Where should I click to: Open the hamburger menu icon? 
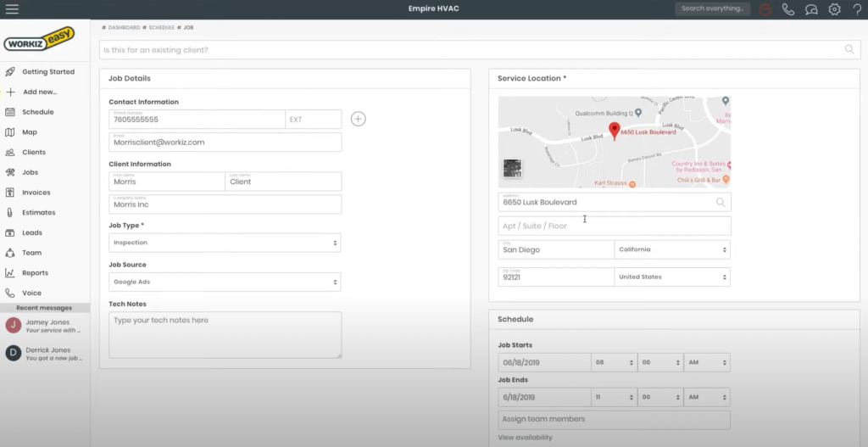tap(12, 8)
